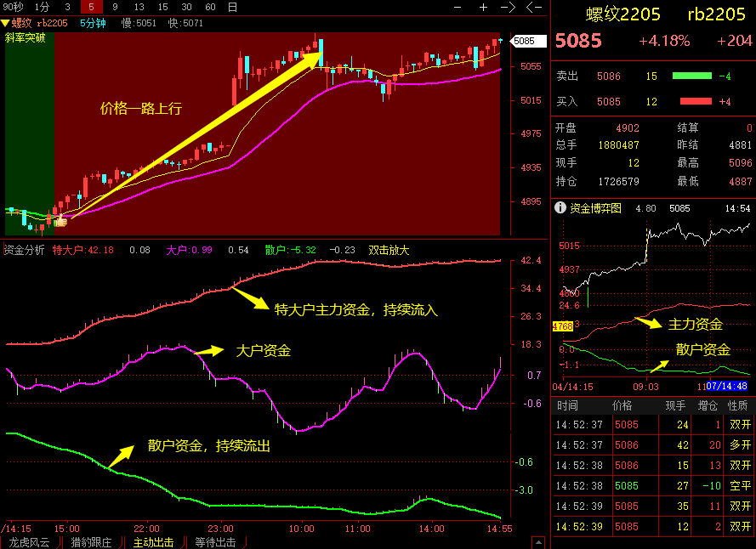This screenshot has height=549, width=756.
Task: Select the 13-minute period
Action: (x=139, y=7)
